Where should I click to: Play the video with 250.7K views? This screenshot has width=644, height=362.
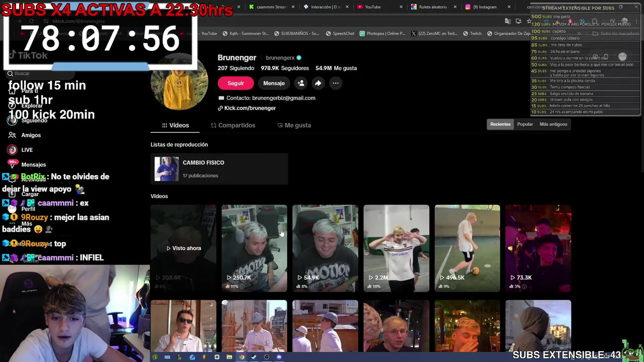click(x=254, y=248)
